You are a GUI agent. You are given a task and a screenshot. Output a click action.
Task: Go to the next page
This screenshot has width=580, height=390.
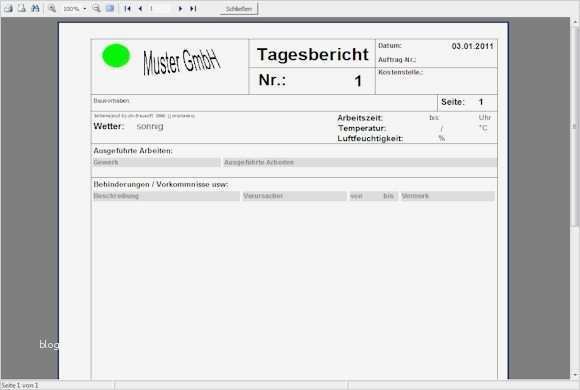tap(180, 9)
